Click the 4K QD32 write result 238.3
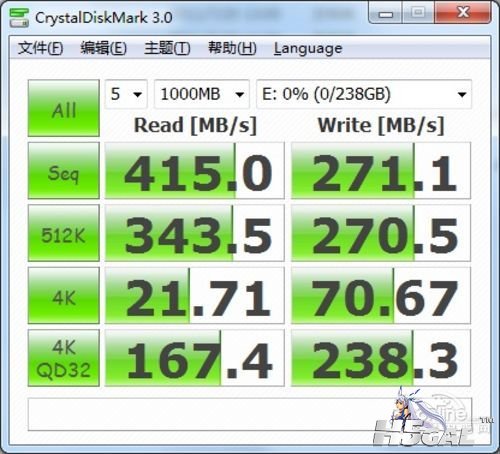Screen dimensions: 500x454 (381, 358)
